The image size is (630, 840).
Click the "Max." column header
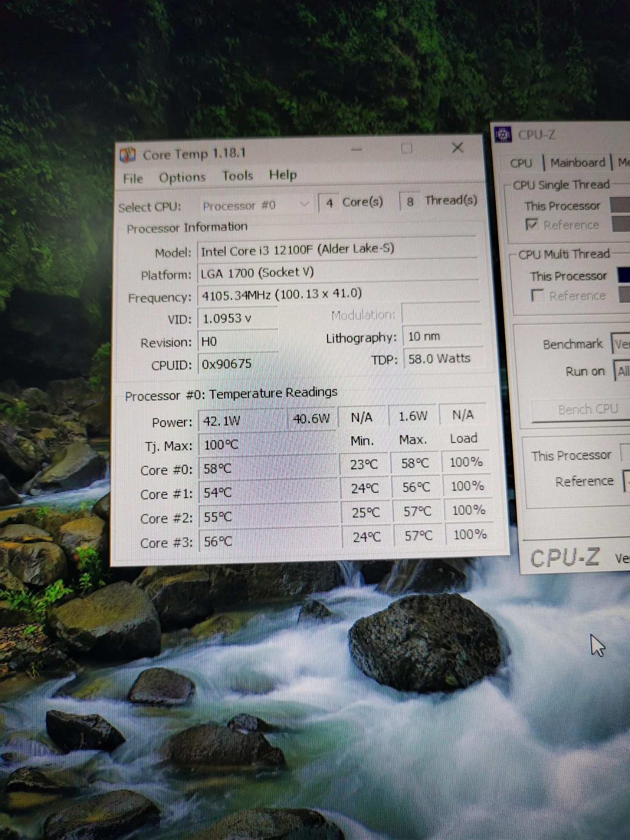tap(413, 440)
